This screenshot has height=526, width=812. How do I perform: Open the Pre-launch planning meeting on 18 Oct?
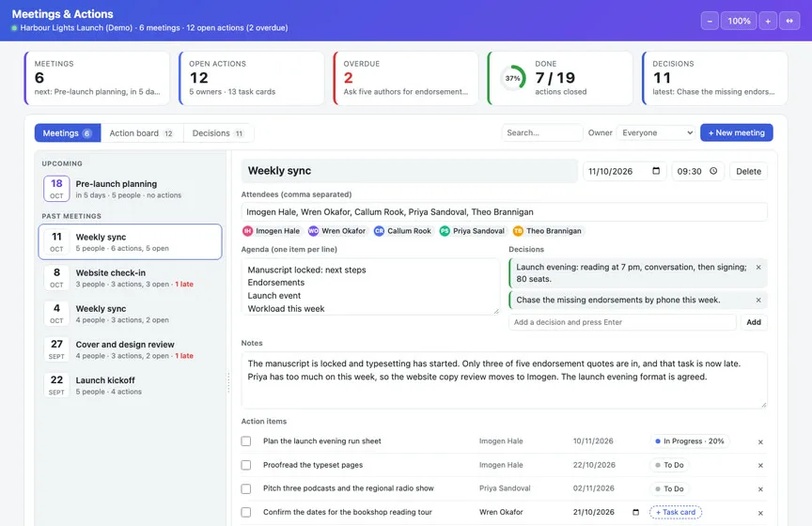pos(130,189)
